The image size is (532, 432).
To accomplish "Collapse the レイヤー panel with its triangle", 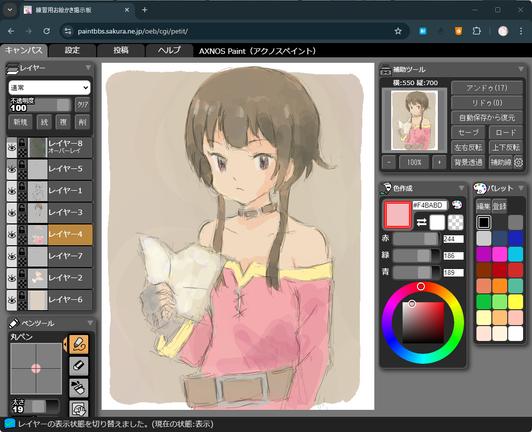I will (88, 68).
